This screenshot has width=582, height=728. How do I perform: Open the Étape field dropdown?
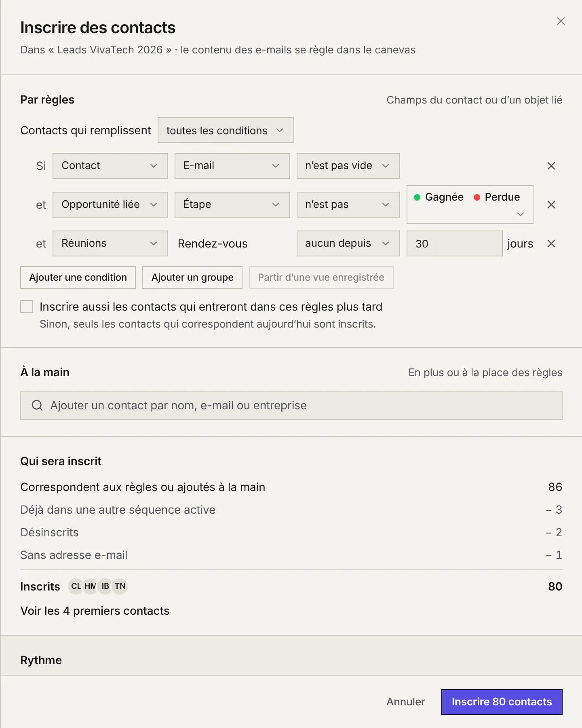[232, 205]
